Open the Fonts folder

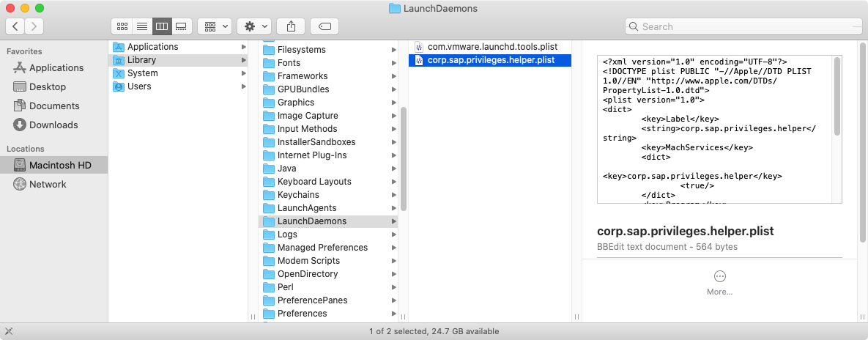[x=329, y=62]
